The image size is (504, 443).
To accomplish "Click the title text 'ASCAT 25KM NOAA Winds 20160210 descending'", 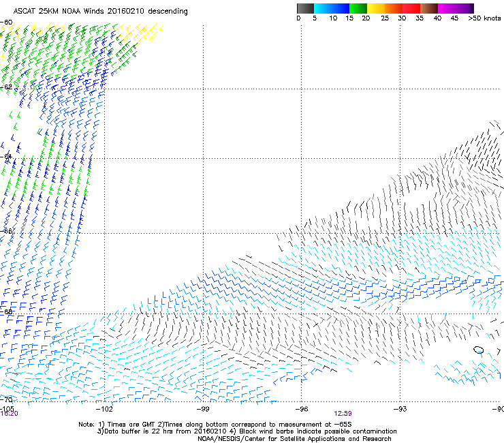I will 100,12.
